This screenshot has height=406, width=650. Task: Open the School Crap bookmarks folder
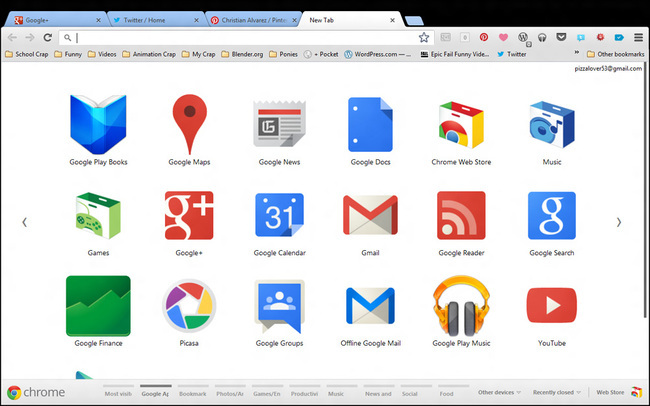(x=27, y=54)
